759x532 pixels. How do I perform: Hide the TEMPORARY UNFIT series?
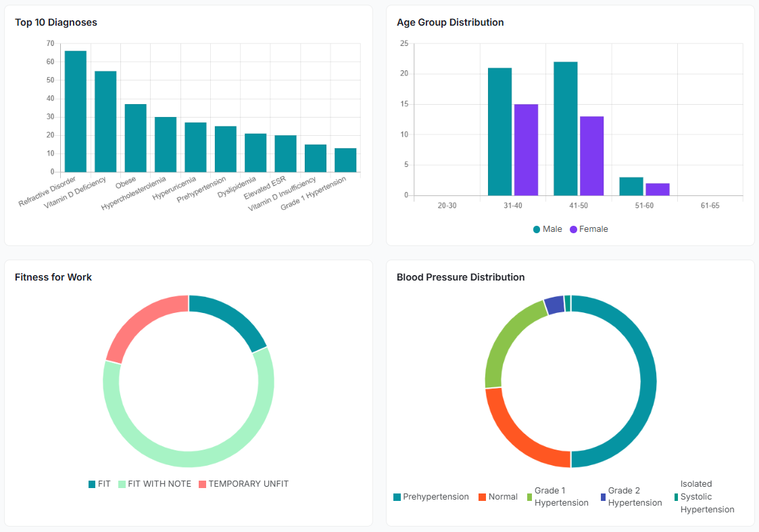[x=243, y=484]
